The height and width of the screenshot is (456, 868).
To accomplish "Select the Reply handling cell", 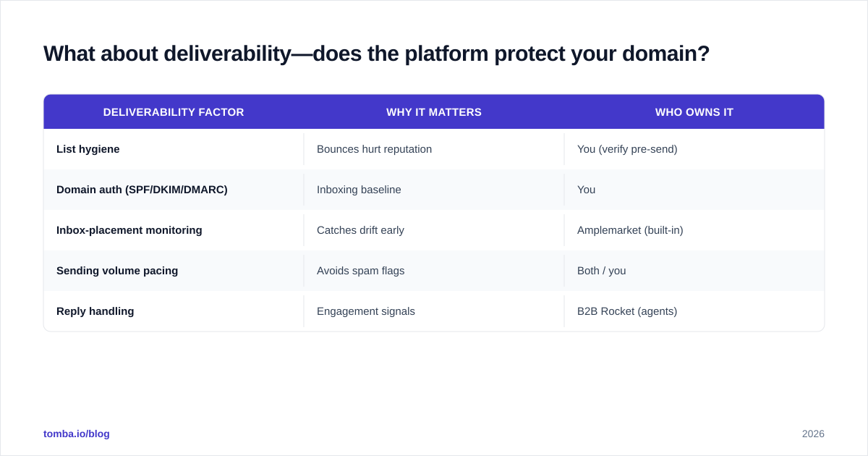I will pos(174,311).
